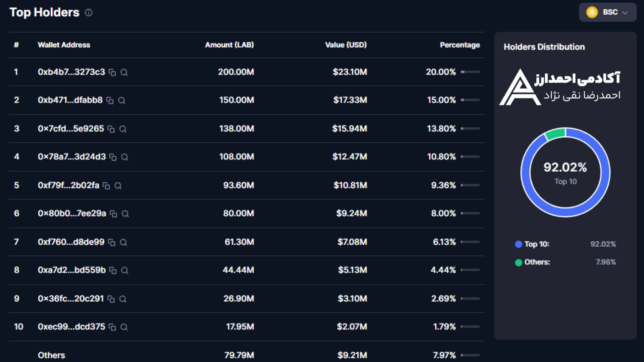Click the blue Top 10 legend dot
This screenshot has width=644, height=362.
coord(519,244)
